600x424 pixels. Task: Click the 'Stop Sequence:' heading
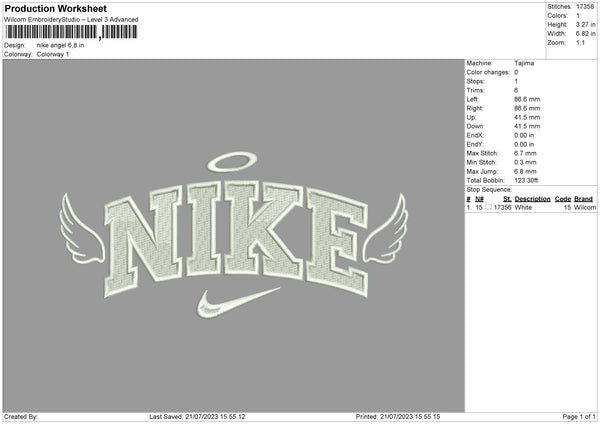(x=489, y=189)
